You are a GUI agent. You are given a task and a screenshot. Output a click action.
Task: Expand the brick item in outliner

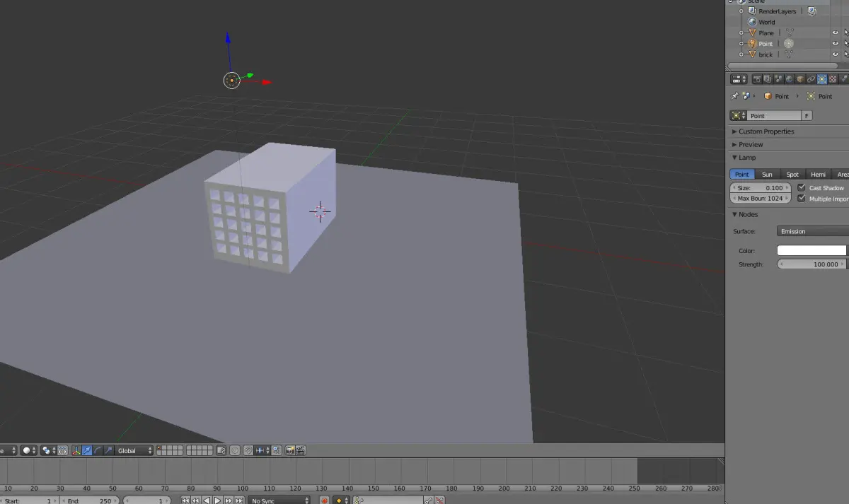(x=741, y=54)
